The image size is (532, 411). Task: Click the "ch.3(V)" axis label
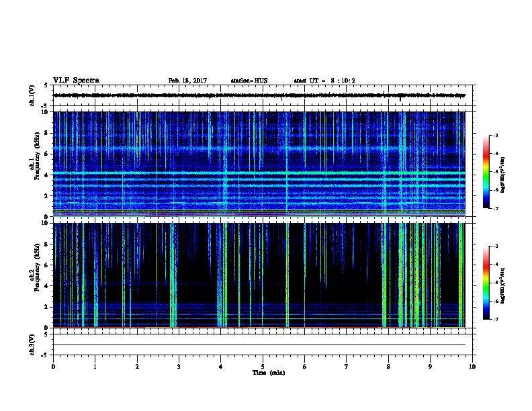click(x=32, y=345)
